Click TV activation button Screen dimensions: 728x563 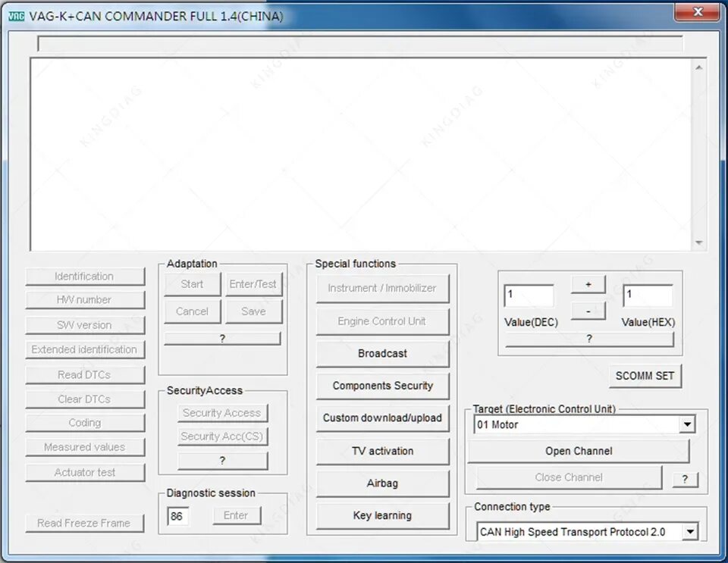point(382,452)
